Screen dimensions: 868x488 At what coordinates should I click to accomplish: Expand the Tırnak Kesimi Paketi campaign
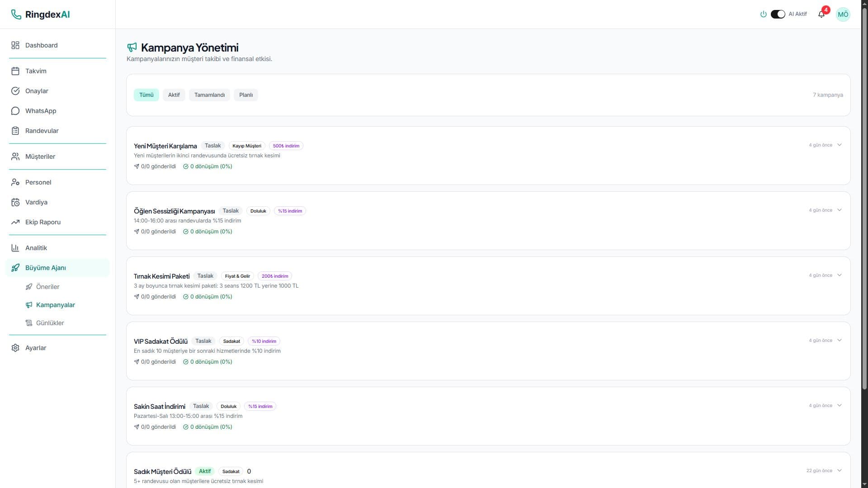(840, 275)
